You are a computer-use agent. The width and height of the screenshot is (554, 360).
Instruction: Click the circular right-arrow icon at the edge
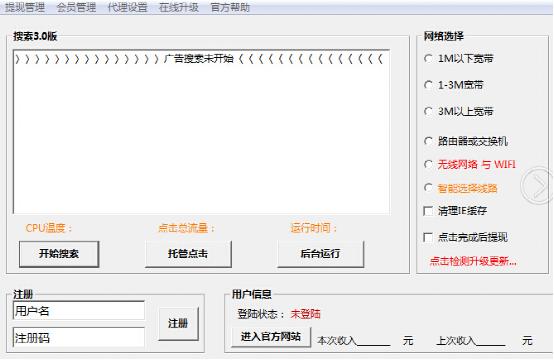point(538,185)
